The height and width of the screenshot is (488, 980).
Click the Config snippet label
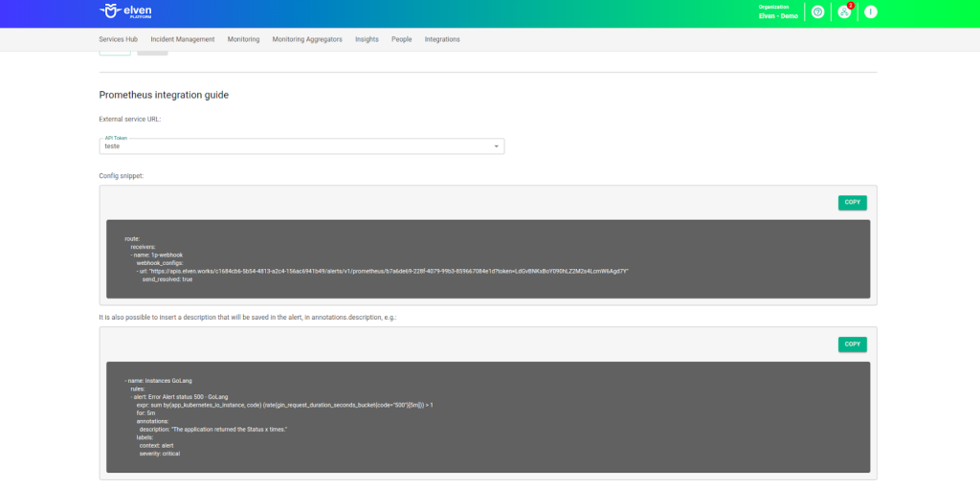click(122, 175)
